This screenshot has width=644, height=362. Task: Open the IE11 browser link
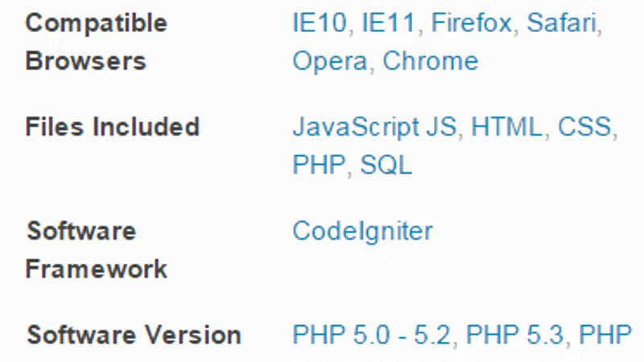388,23
